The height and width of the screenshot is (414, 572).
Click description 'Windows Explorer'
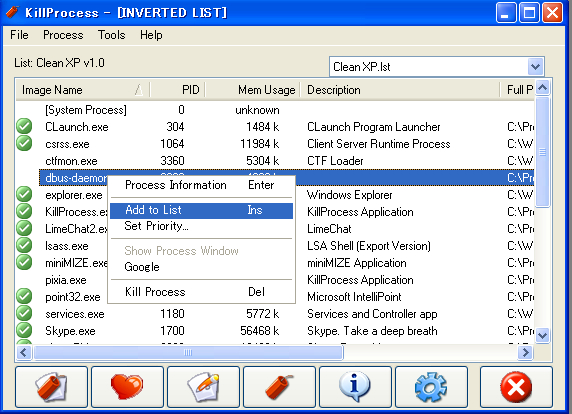(349, 195)
